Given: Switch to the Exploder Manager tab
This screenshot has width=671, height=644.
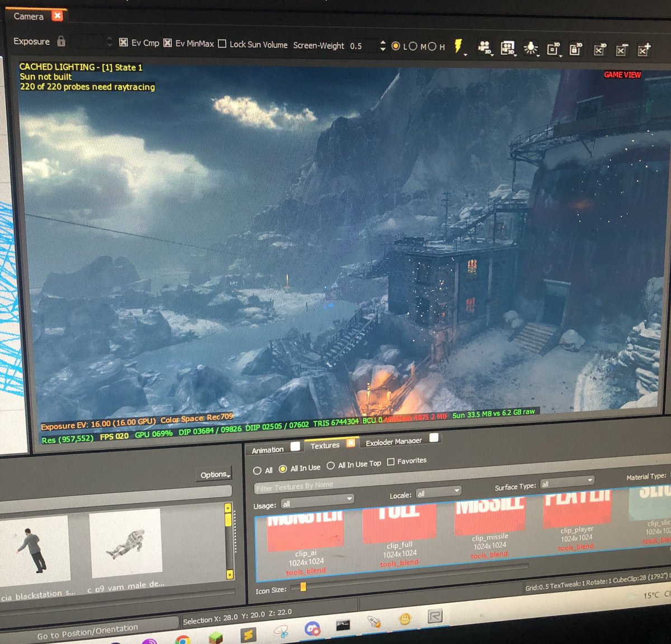Looking at the screenshot, I should coord(394,442).
